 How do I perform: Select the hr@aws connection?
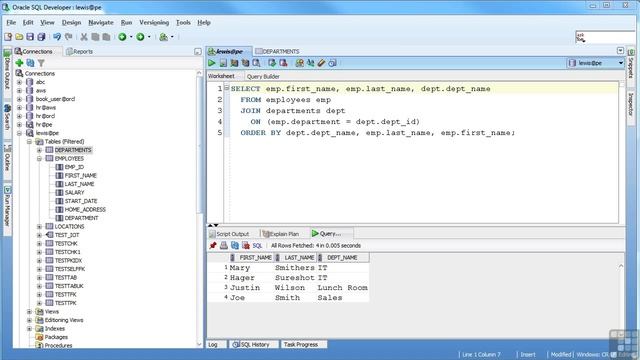click(x=45, y=108)
